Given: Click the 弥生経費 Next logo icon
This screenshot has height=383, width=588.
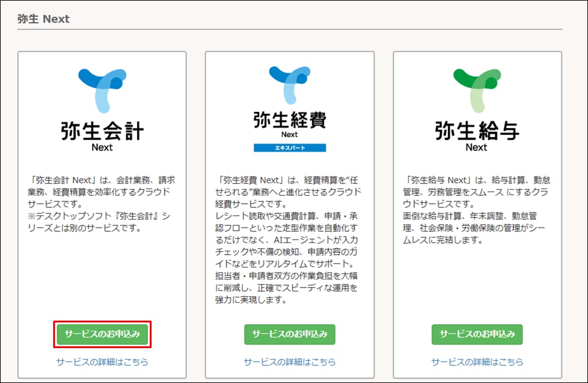Looking at the screenshot, I should pyautogui.click(x=290, y=85).
